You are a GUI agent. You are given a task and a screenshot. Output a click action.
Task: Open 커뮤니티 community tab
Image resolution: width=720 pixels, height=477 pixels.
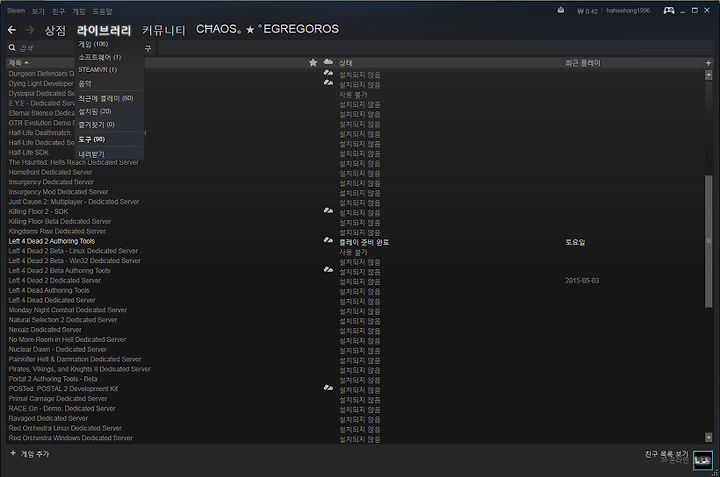point(163,31)
